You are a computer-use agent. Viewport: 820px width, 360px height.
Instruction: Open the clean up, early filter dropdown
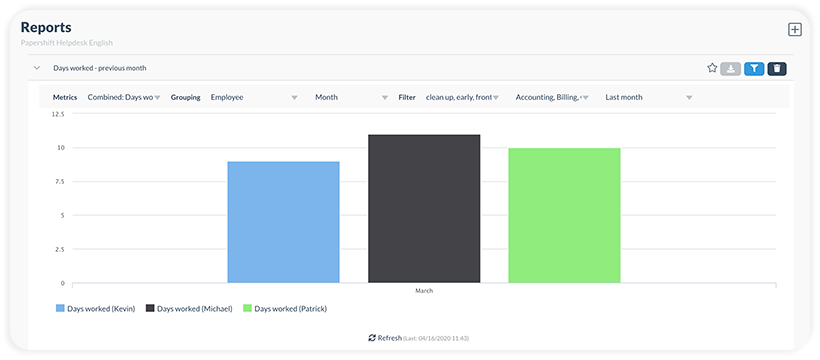[x=462, y=97]
